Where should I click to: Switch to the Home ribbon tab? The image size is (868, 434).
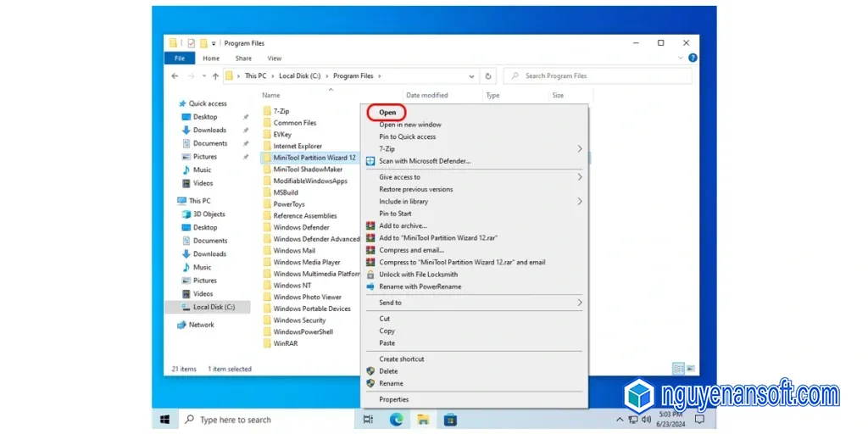[211, 58]
